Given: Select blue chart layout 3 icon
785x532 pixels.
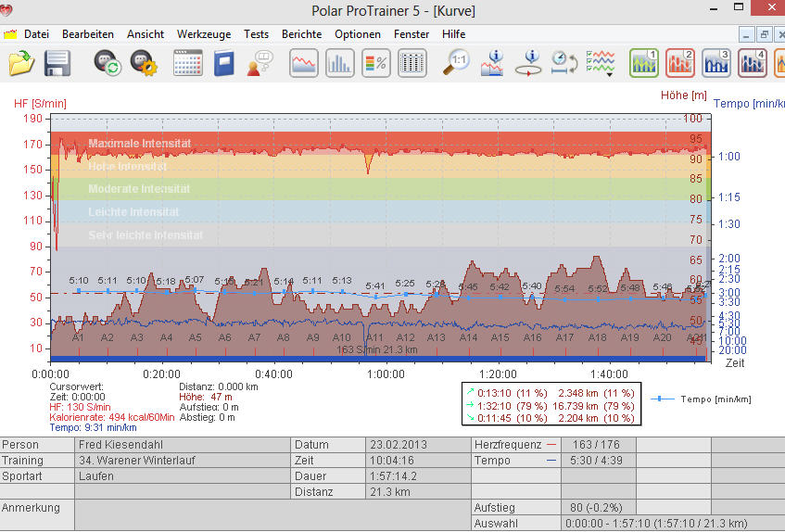Looking at the screenshot, I should click(x=715, y=63).
